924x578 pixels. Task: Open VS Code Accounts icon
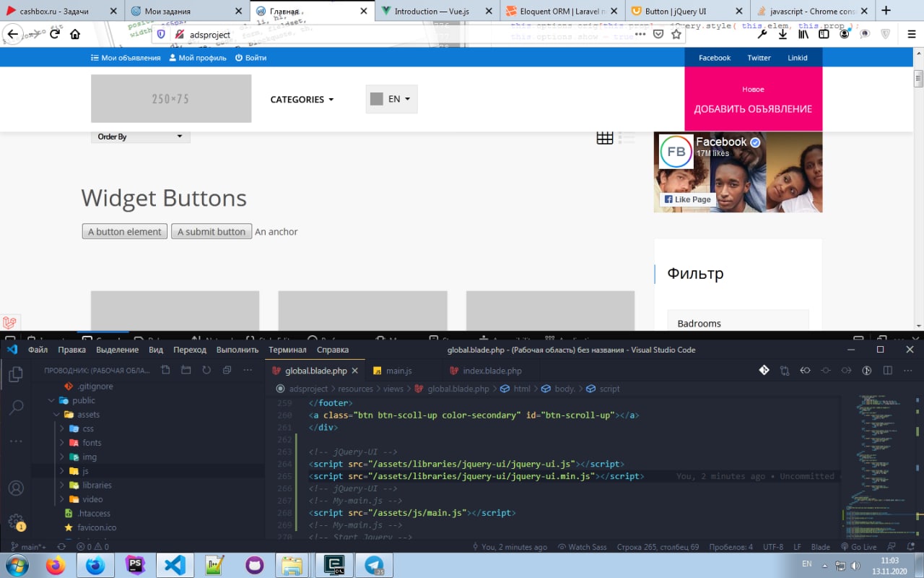[15, 488]
